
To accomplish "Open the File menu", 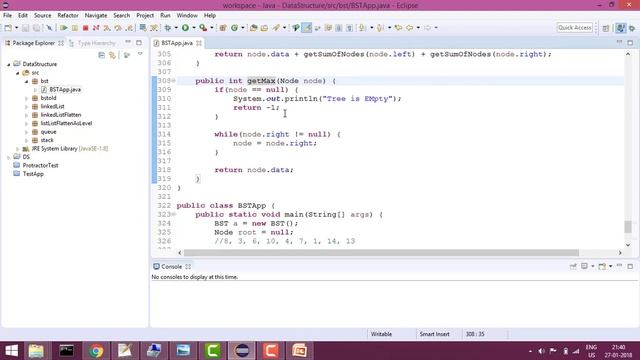I will pyautogui.click(x=7, y=16).
